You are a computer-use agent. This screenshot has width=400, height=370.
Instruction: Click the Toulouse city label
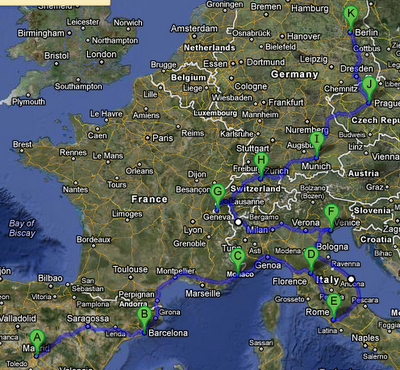tap(130, 269)
